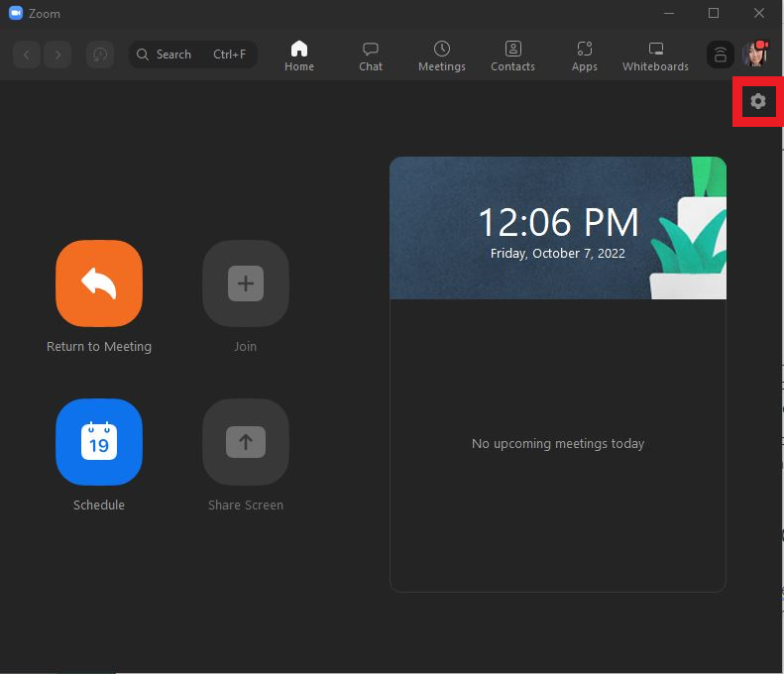Click the No upcoming meetings today text
The width and height of the screenshot is (784, 674).
(x=558, y=444)
